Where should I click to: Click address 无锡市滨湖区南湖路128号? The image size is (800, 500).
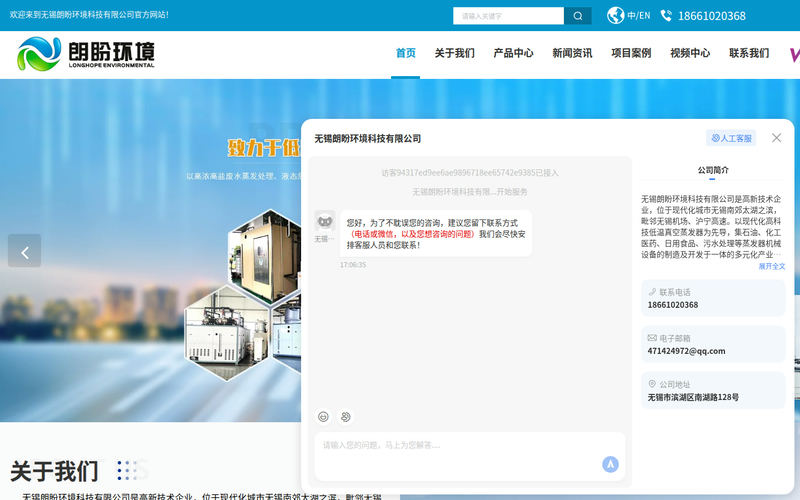693,397
